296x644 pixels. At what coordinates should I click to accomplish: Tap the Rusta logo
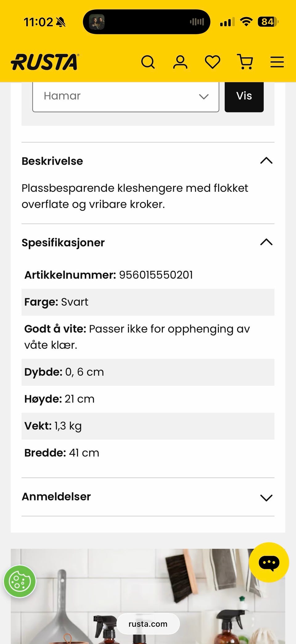click(x=45, y=62)
